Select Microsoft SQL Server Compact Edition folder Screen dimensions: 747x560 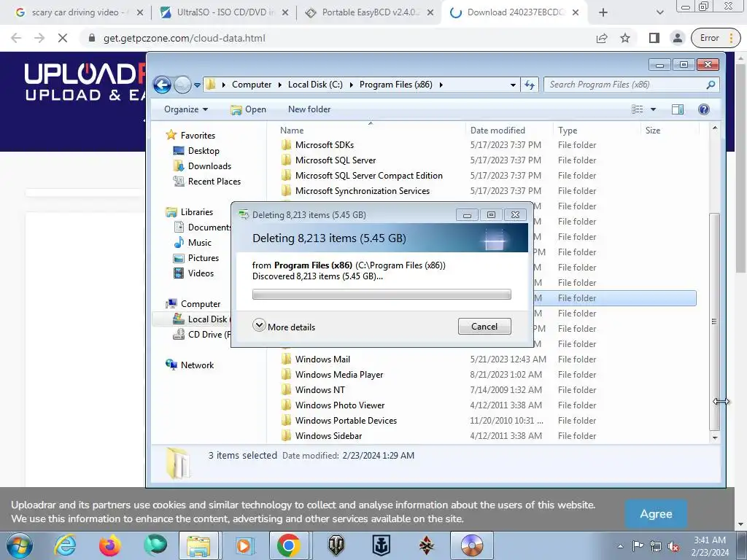tap(368, 175)
